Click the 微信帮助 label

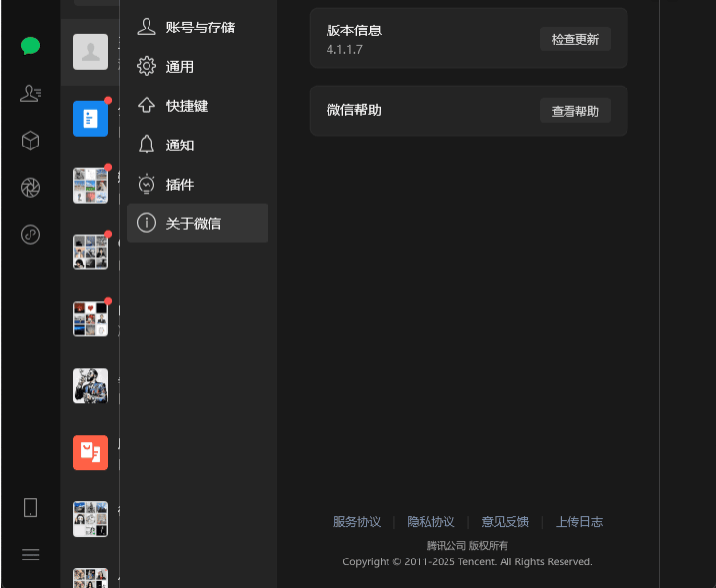354,110
